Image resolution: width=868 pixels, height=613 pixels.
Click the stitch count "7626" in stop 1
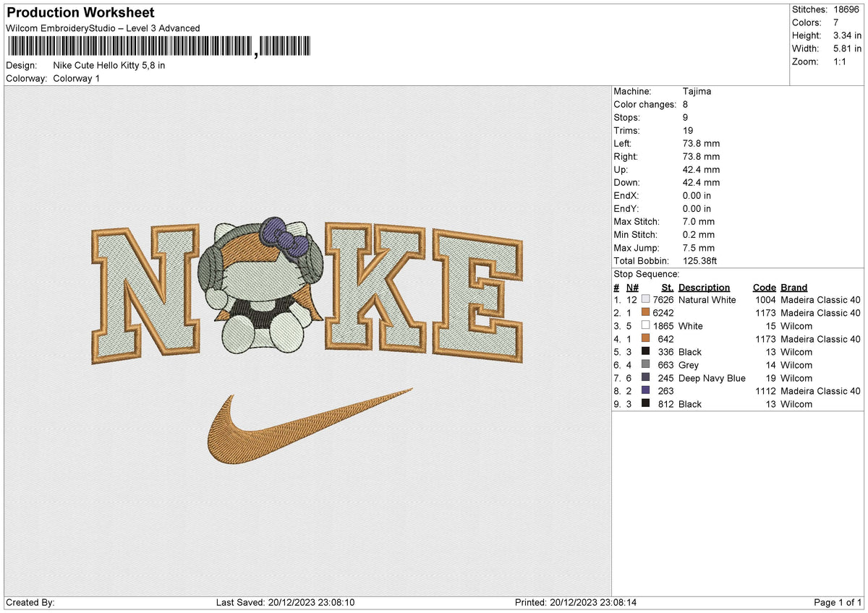663,300
